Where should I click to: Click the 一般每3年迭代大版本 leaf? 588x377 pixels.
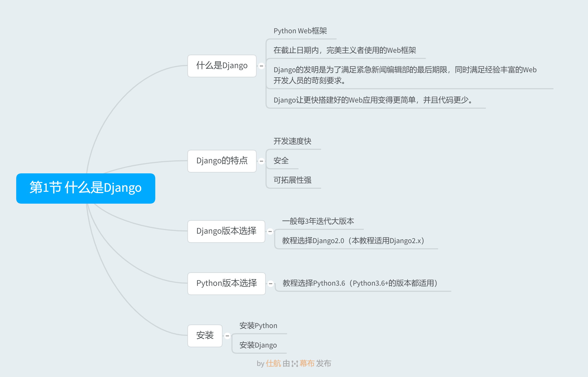(x=318, y=221)
